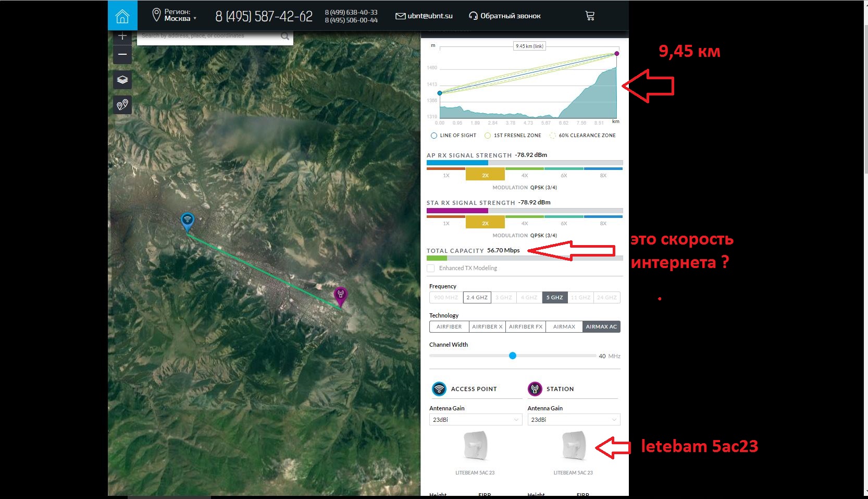Click the place markers tool icon
Screen dimensions: 868x499
[122, 105]
